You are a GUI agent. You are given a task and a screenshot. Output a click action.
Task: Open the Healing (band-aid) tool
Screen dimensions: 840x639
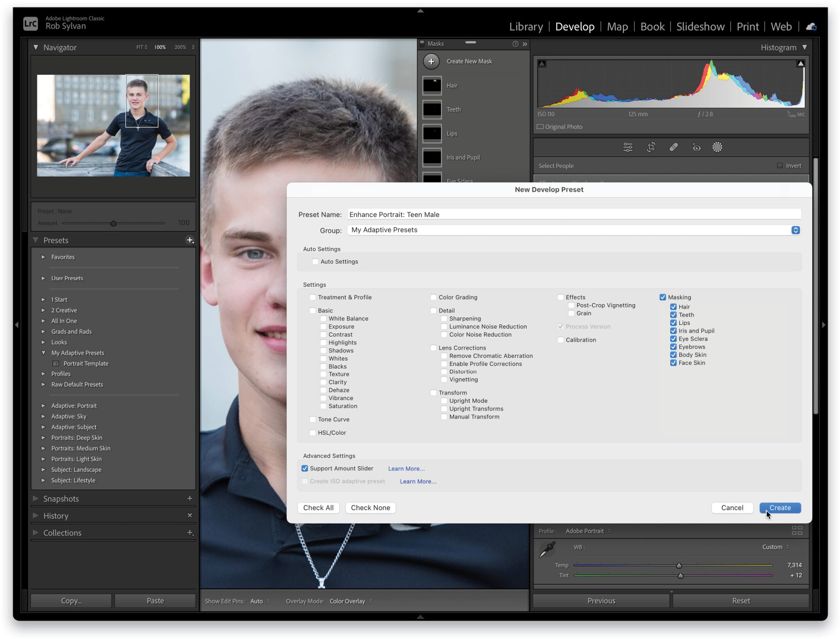click(x=674, y=147)
